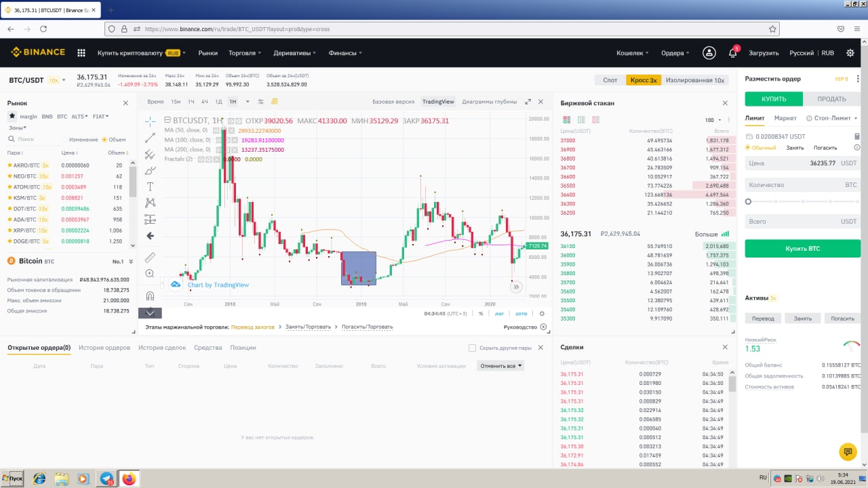Open the yellow chat support button
The image size is (868, 488).
click(847, 451)
